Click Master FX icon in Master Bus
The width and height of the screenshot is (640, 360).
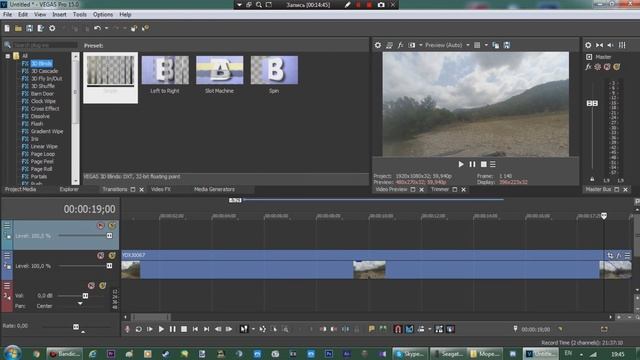588,67
